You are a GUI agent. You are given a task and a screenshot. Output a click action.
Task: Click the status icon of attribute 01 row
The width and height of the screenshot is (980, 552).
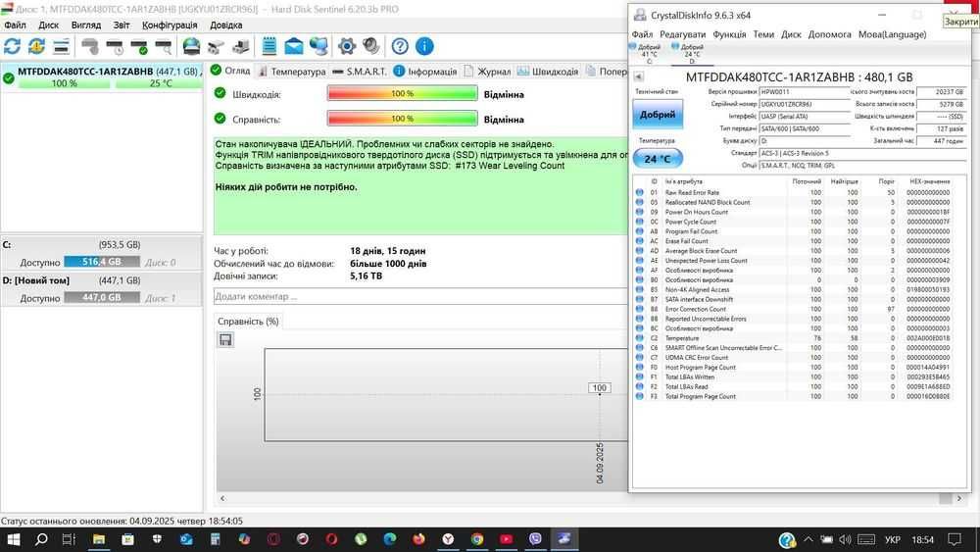pos(639,192)
